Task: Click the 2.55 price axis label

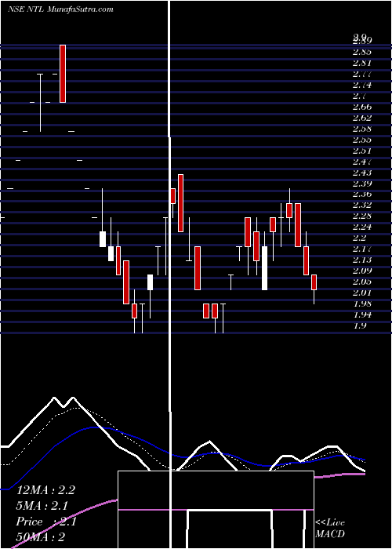Action: 362,140
